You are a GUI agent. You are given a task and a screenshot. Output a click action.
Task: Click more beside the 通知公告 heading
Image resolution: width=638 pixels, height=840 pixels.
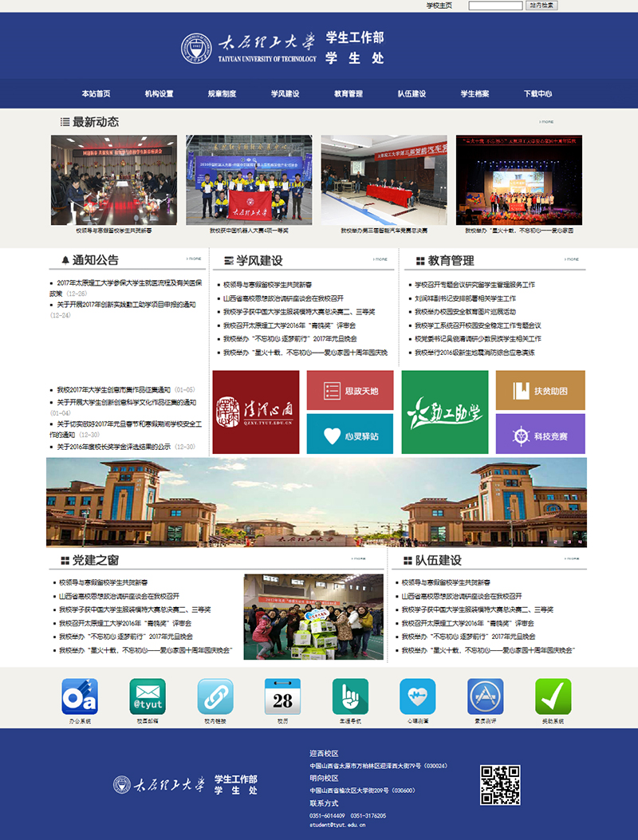pyautogui.click(x=194, y=258)
